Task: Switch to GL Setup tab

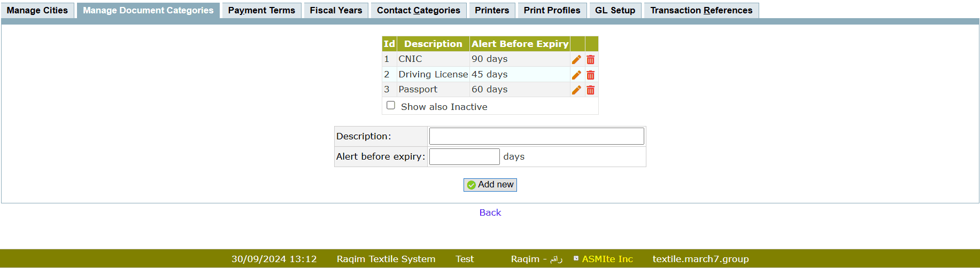Action: (615, 10)
